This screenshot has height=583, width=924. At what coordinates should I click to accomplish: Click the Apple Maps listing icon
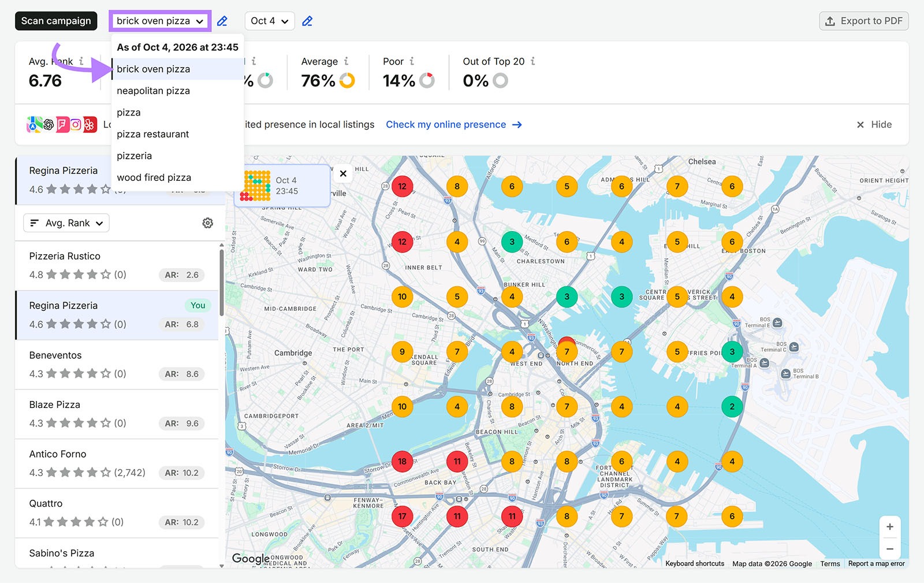(x=34, y=124)
